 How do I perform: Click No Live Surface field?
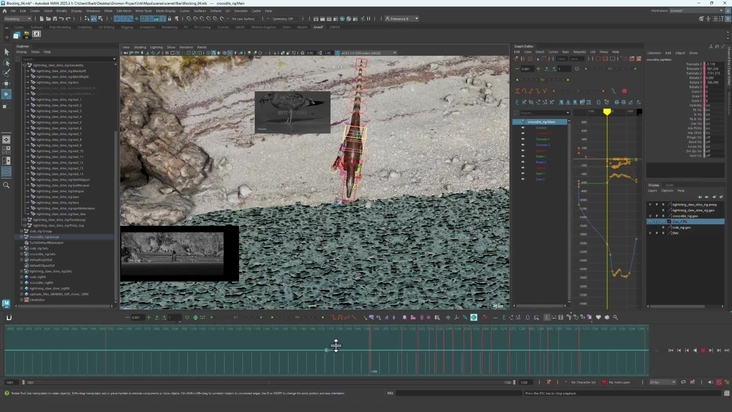pyautogui.click(x=243, y=19)
